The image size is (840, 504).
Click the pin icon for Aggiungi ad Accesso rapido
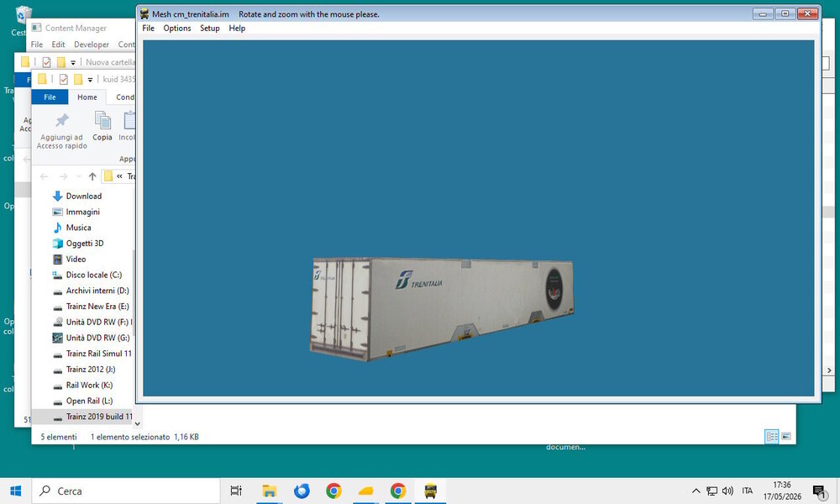pyautogui.click(x=62, y=120)
